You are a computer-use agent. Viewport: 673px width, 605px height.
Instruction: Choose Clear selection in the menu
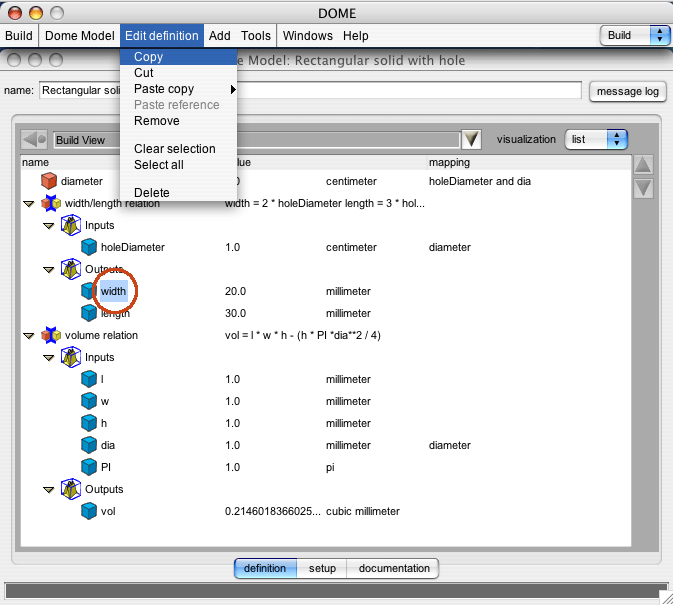[x=179, y=149]
